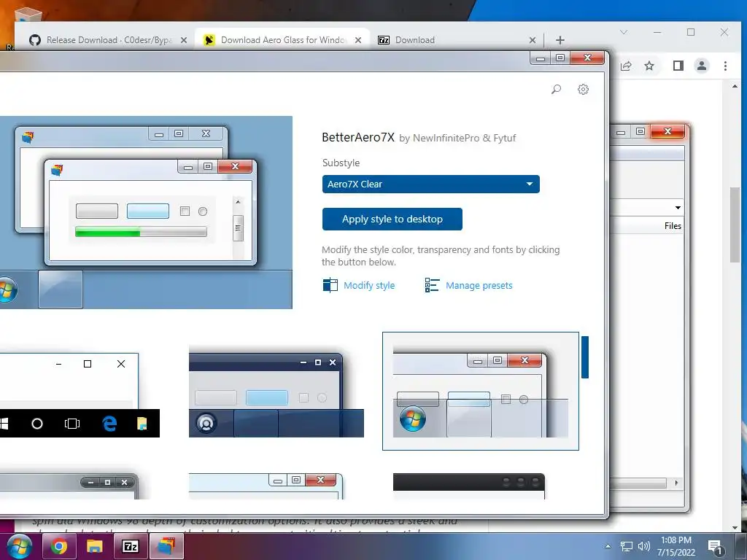Select the Windows 10 style thumbnail
Image resolution: width=747 pixels, height=560 pixels.
(x=80, y=394)
